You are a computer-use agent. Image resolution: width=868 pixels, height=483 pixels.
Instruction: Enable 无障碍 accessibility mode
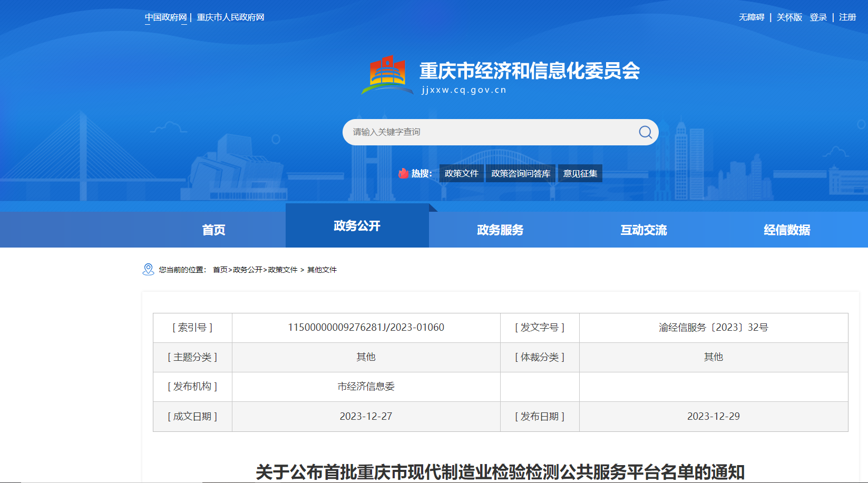(752, 17)
